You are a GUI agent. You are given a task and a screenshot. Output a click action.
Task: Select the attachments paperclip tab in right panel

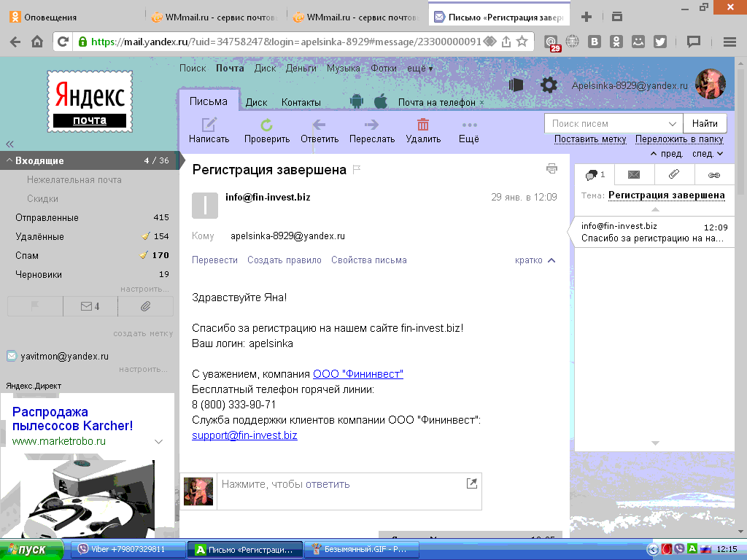[674, 175]
